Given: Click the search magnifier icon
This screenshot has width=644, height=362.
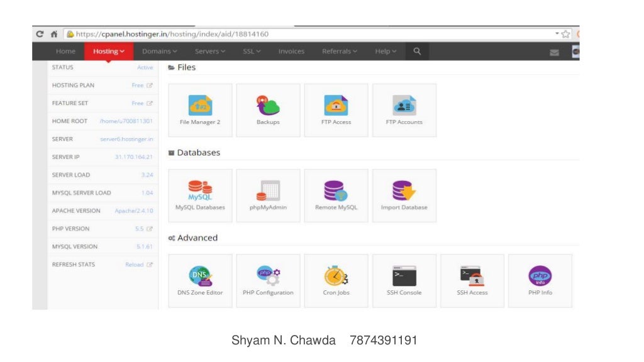Looking at the screenshot, I should click(417, 52).
